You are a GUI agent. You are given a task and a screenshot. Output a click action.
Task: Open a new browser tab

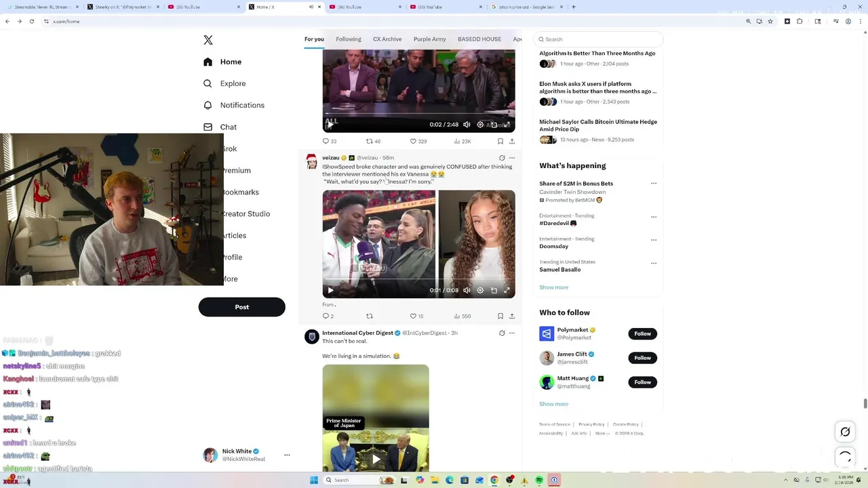click(574, 7)
